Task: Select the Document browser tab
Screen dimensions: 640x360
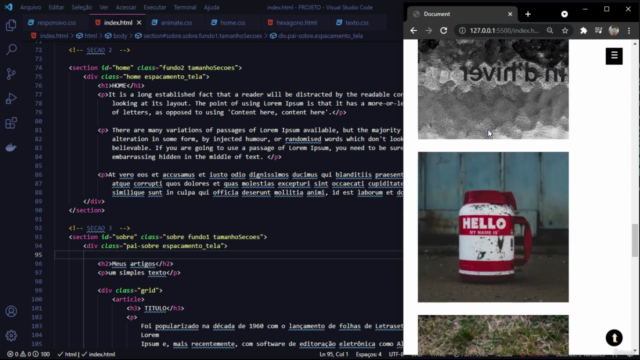Action: [x=462, y=14]
